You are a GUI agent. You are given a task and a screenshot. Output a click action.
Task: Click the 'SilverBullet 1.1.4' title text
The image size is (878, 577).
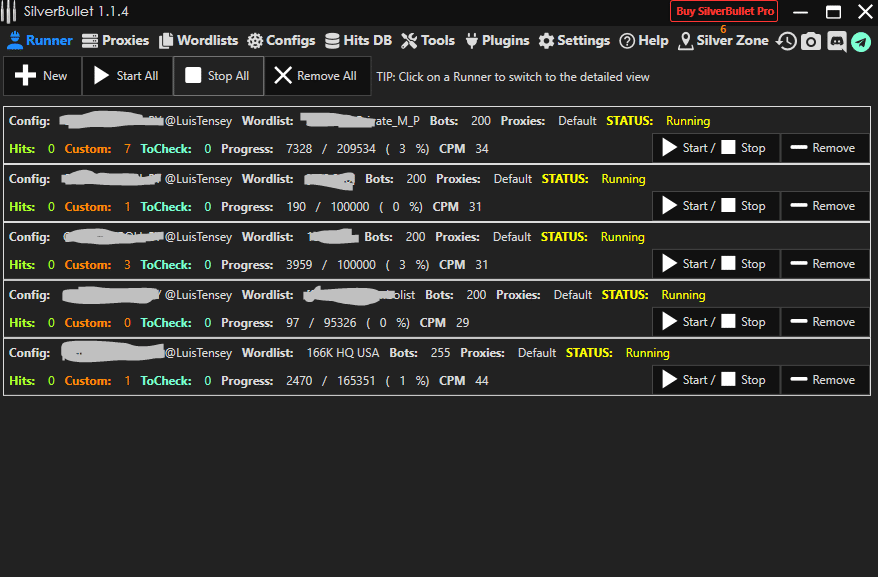click(x=76, y=11)
